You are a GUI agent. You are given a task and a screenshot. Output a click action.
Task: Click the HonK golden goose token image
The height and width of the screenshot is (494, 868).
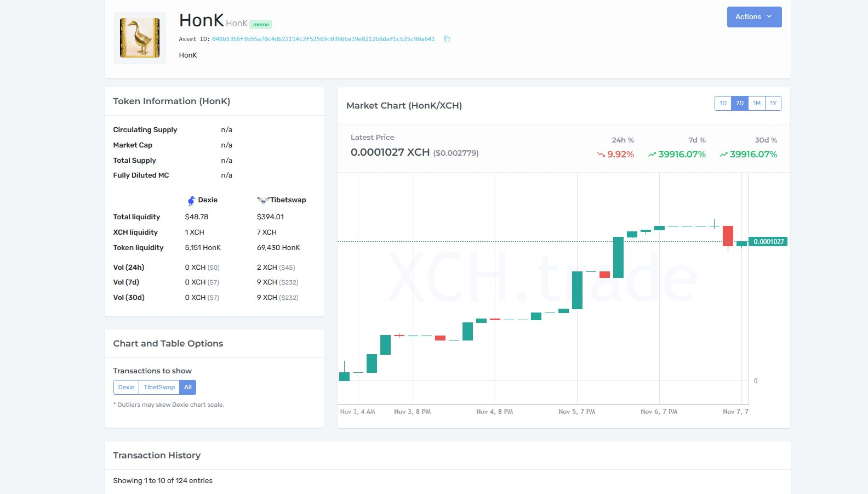tap(140, 38)
